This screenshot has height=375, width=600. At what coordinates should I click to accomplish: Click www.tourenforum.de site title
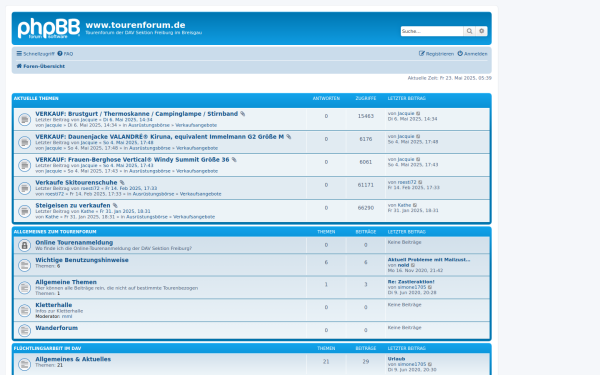tap(135, 25)
